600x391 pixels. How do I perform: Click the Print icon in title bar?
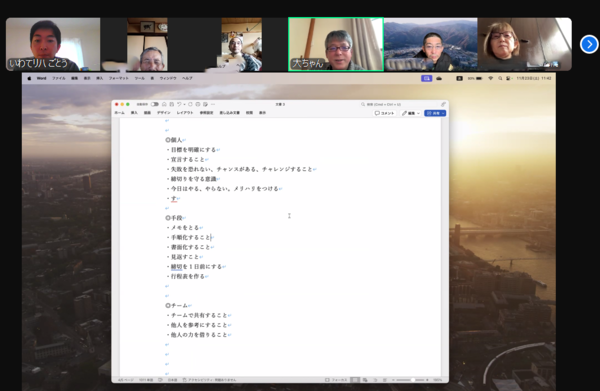(198, 104)
